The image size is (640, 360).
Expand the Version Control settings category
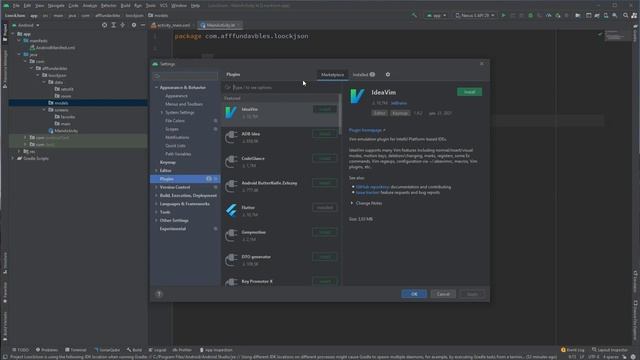point(156,187)
